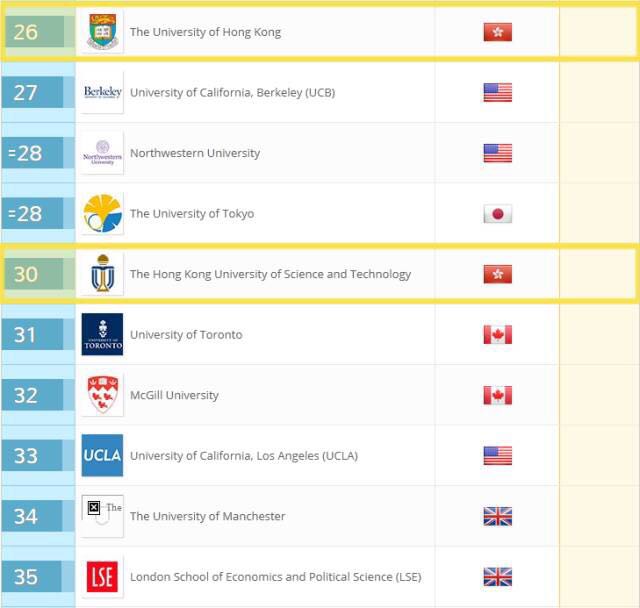
Task: Click The University of Hong Kong crest logo
Action: pos(102,32)
